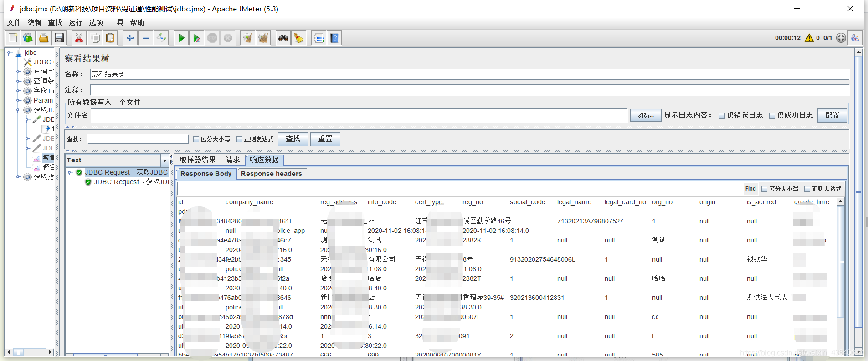Switch to Response headers tab
The image size is (868, 361).
272,174
